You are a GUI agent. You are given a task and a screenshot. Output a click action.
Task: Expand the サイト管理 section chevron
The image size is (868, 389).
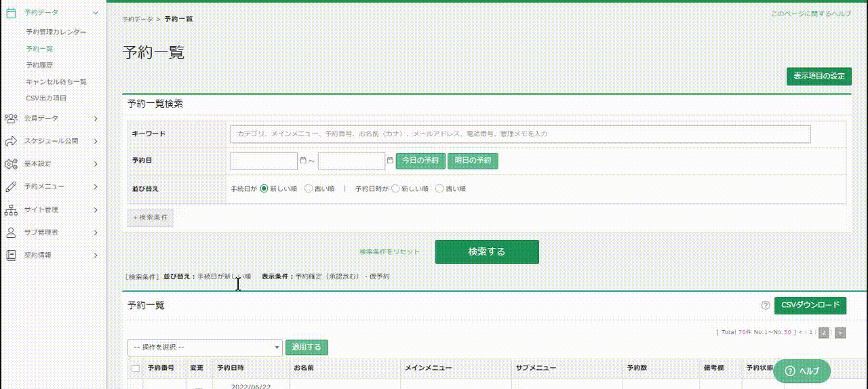[96, 209]
